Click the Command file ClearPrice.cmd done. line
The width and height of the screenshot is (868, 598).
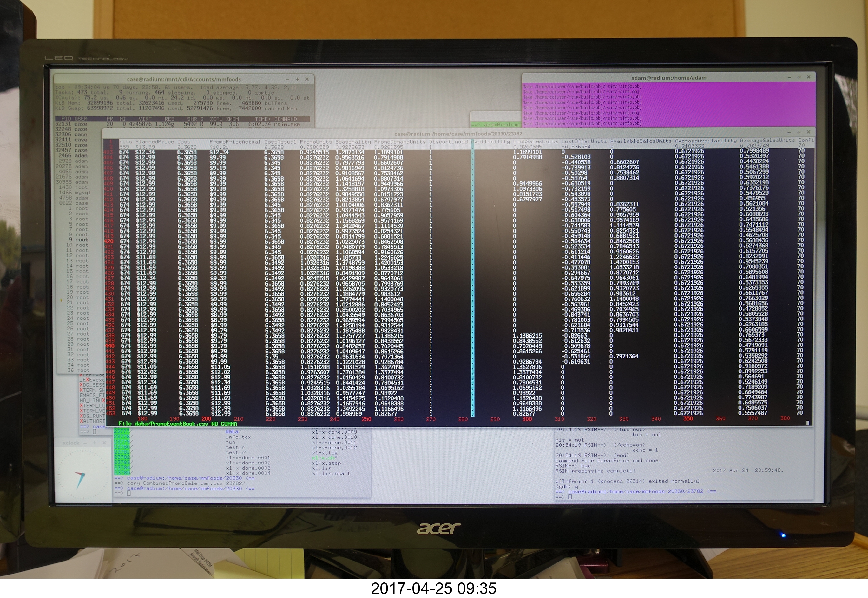(608, 461)
